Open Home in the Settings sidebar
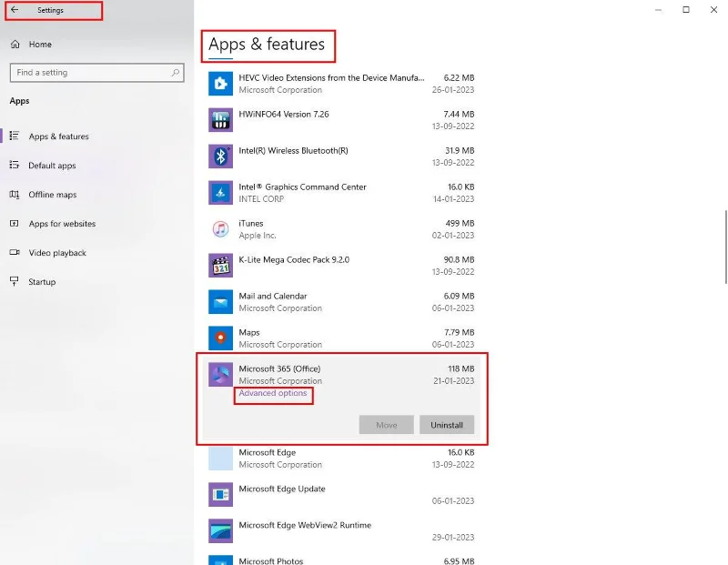Image resolution: width=728 pixels, height=565 pixels. click(39, 45)
